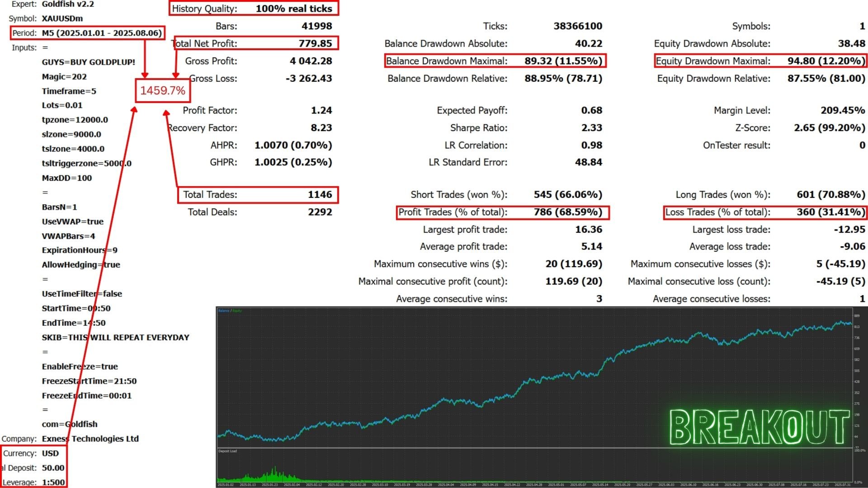The image size is (868, 488).
Task: Click Long Trades value "601 (70.88%)"
Action: (831, 195)
